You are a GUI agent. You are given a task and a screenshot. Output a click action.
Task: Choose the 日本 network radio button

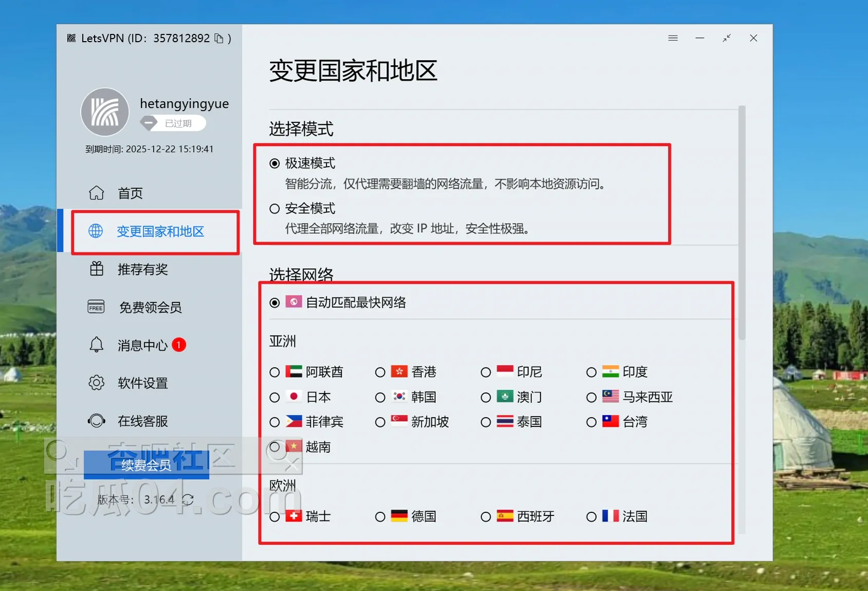point(274,397)
